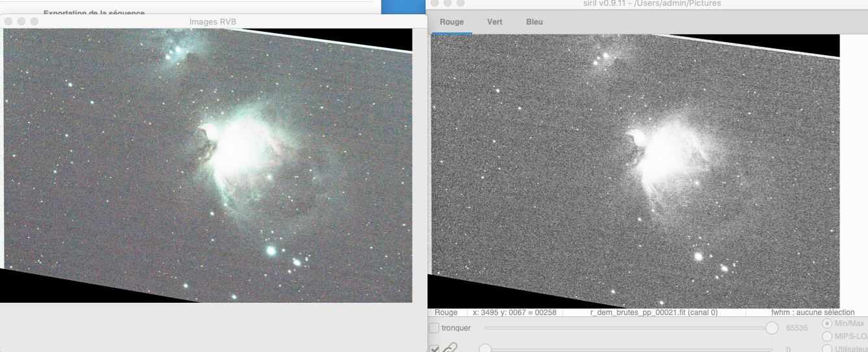Select the Min/Max radio button
This screenshot has width=868, height=352.
(826, 323)
